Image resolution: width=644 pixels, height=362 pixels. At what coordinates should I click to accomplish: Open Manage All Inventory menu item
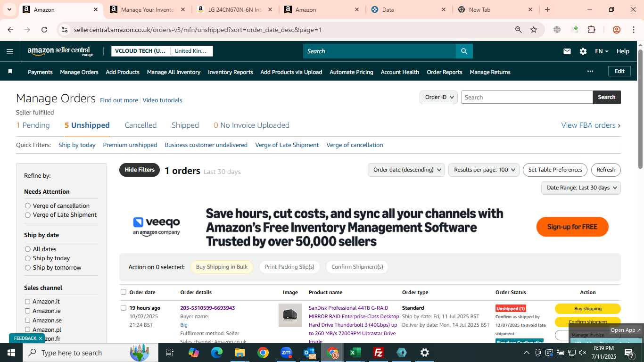[173, 72]
